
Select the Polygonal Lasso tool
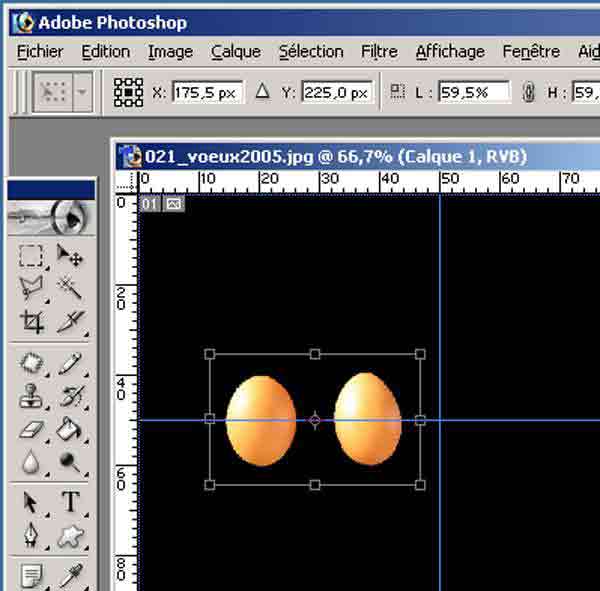31,288
